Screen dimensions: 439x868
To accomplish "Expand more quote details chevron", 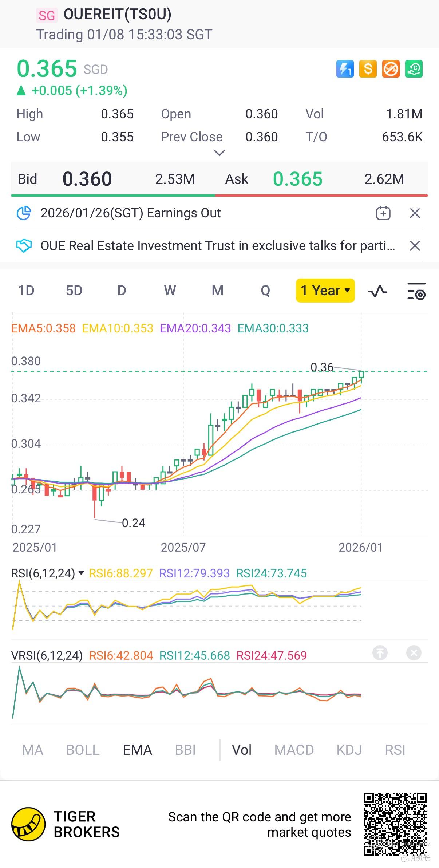I will tap(219, 153).
